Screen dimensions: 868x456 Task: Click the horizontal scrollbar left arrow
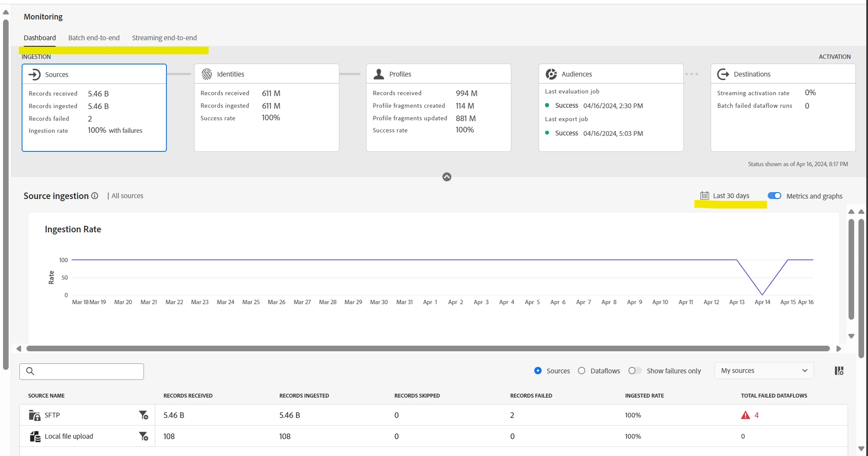(19, 349)
